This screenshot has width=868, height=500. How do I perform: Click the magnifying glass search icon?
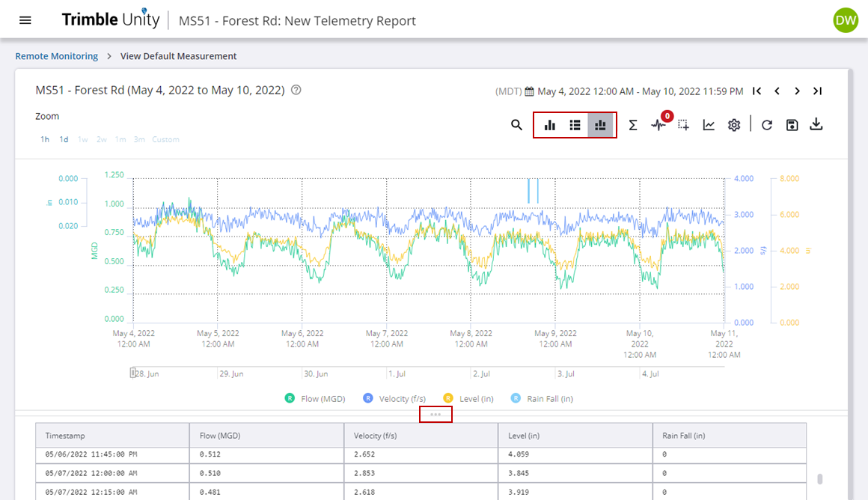516,125
